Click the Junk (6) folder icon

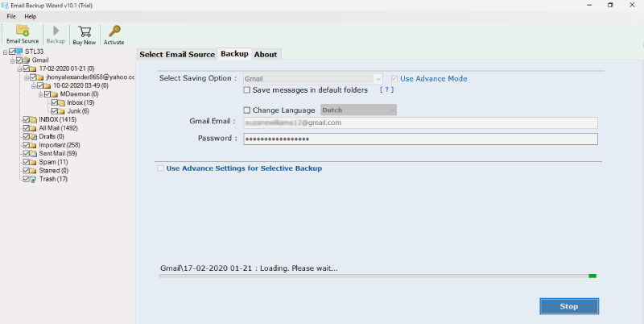coord(62,111)
